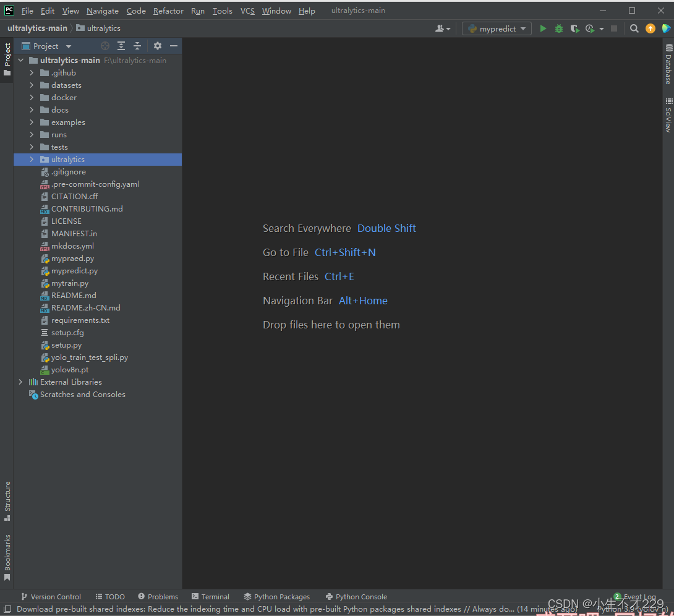Select yolo_train_test_spli.py file
This screenshot has height=616, width=674.
(90, 357)
